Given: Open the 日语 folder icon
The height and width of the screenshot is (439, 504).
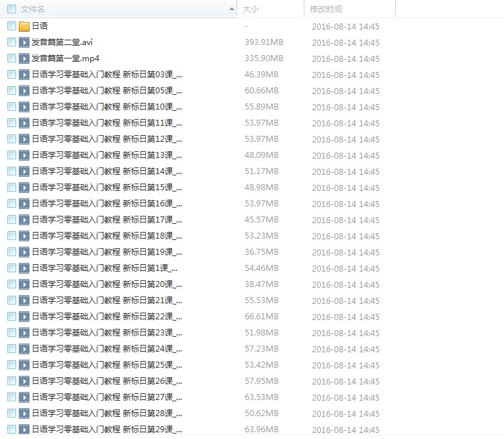Looking at the screenshot, I should [x=24, y=26].
